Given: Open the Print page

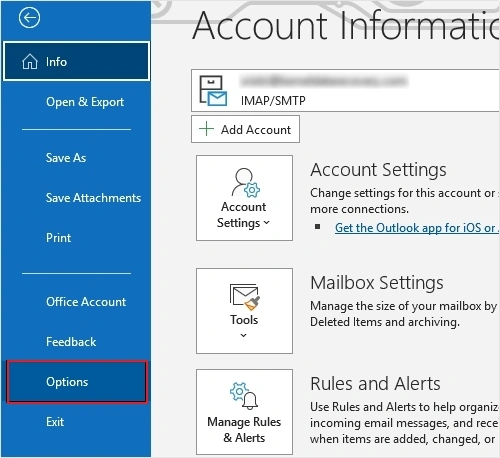Looking at the screenshot, I should [58, 238].
